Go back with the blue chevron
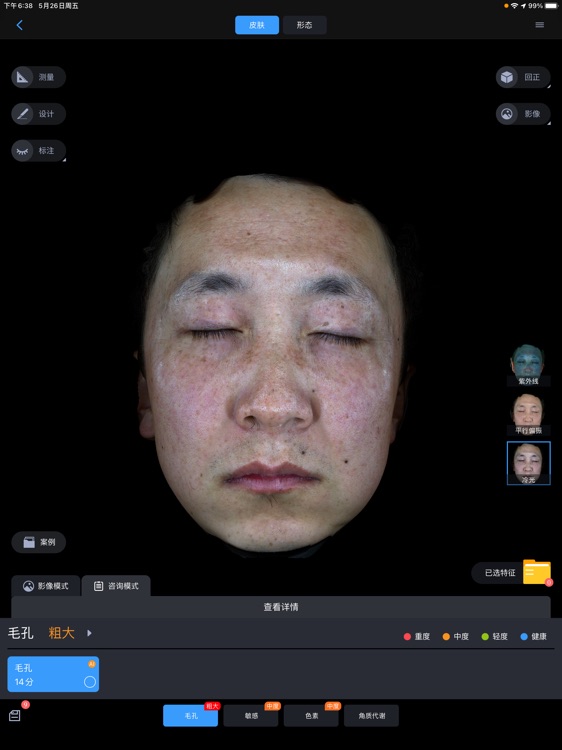The height and width of the screenshot is (750, 562). tap(20, 25)
